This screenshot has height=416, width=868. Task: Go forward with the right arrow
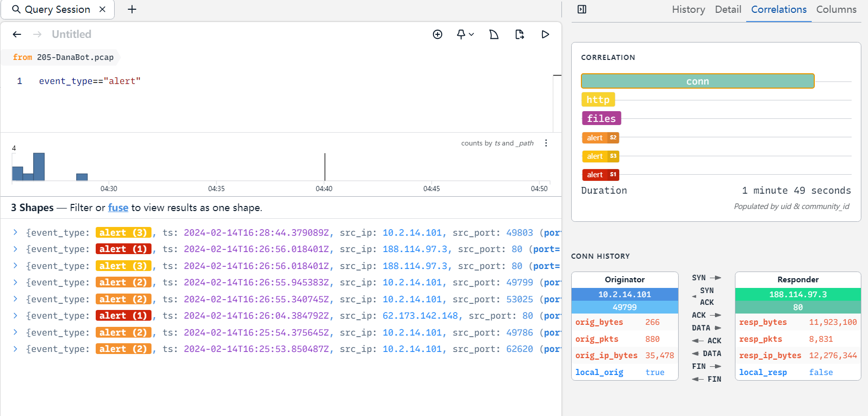(37, 34)
